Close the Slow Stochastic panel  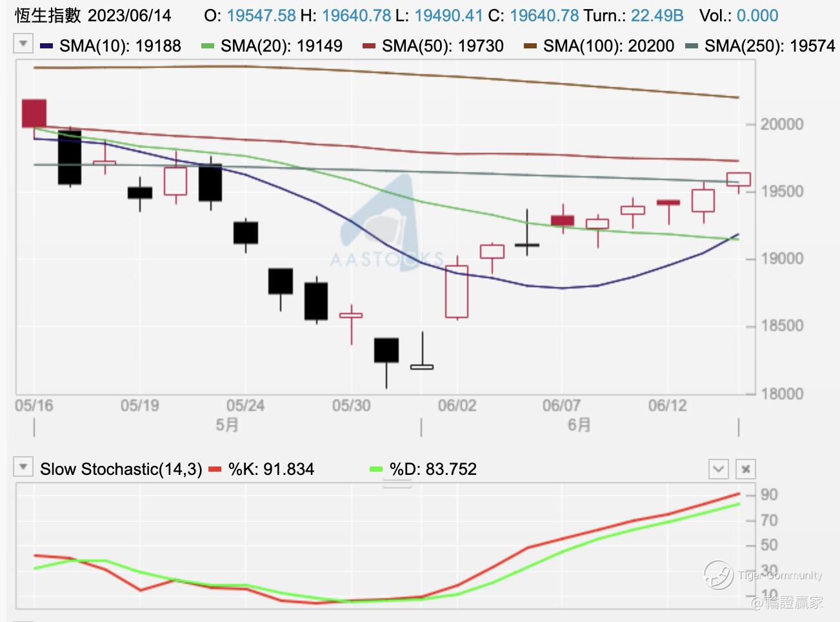[x=745, y=469]
